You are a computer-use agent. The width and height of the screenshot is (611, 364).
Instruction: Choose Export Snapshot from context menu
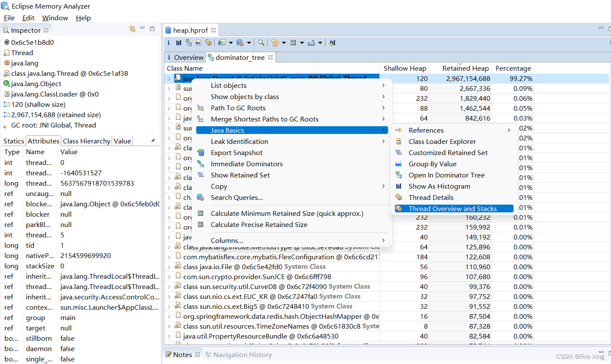[291, 152]
